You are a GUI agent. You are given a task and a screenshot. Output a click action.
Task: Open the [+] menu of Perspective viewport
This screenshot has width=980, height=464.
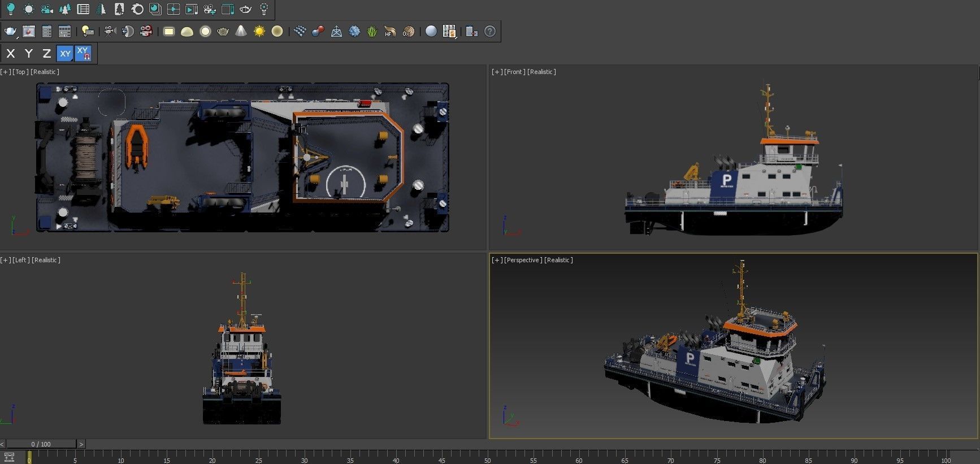click(497, 260)
